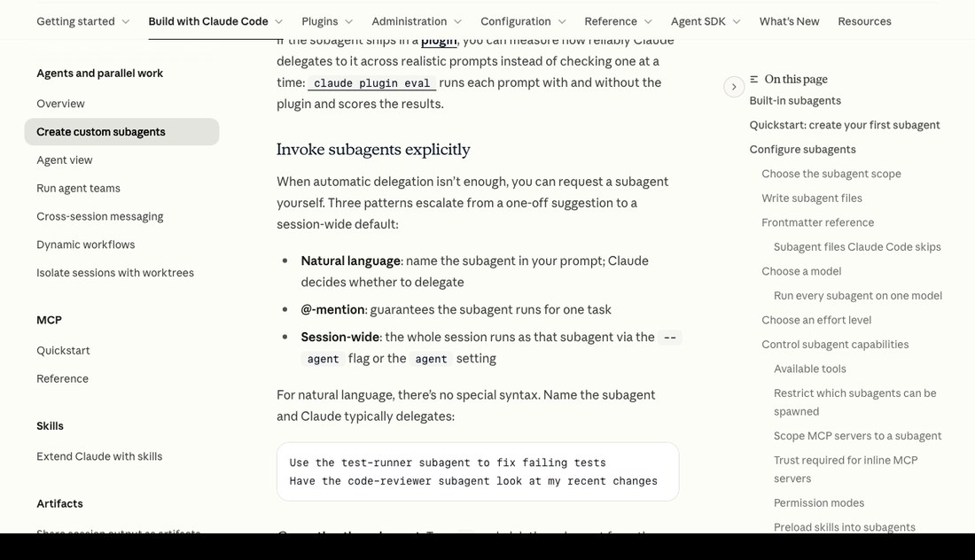Image resolution: width=975 pixels, height=560 pixels.
Task: Expand the Build with Claude Code chevron
Action: [278, 22]
